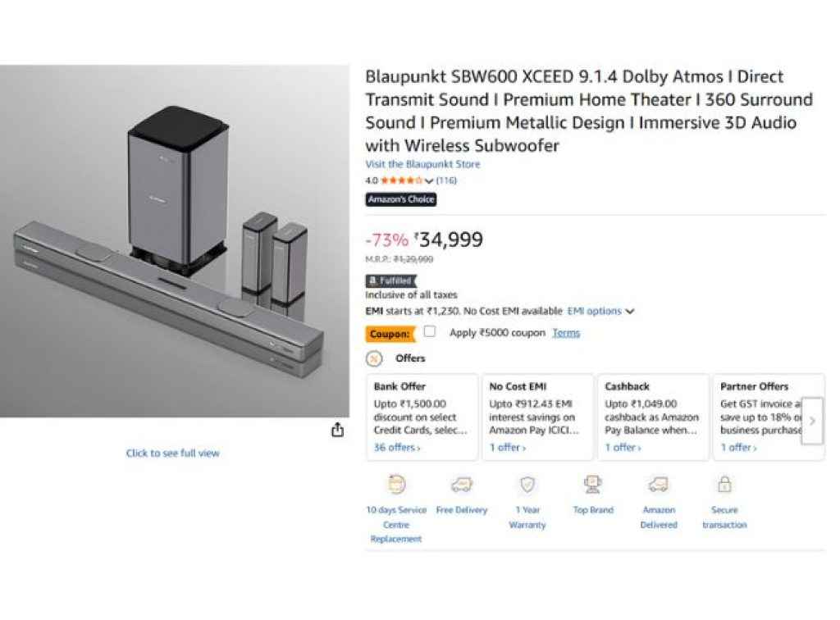
Task: Tick the Apply ₹5000 coupon checkbox
Action: coord(430,332)
